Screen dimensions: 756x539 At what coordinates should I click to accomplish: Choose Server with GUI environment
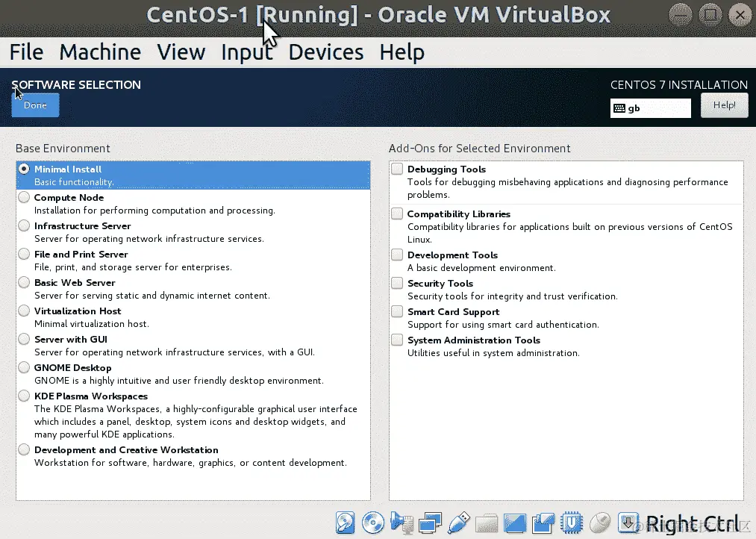[x=24, y=340]
